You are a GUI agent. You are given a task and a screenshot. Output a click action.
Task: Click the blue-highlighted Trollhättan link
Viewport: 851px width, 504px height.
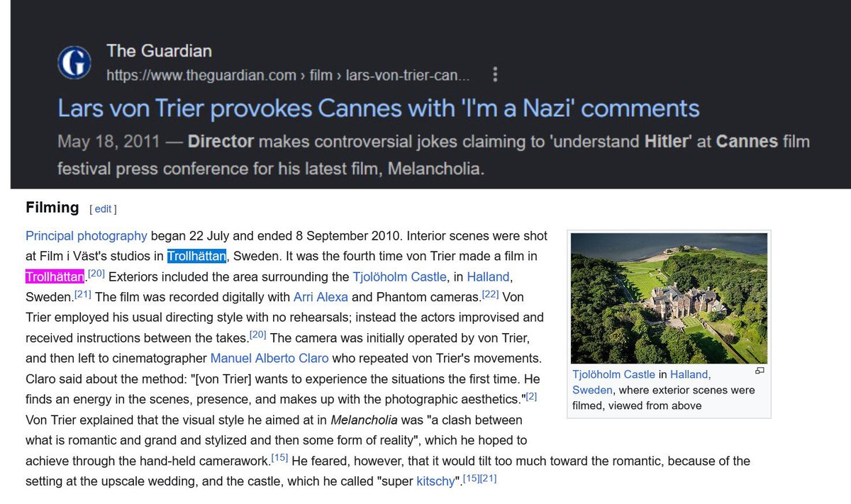pos(197,256)
